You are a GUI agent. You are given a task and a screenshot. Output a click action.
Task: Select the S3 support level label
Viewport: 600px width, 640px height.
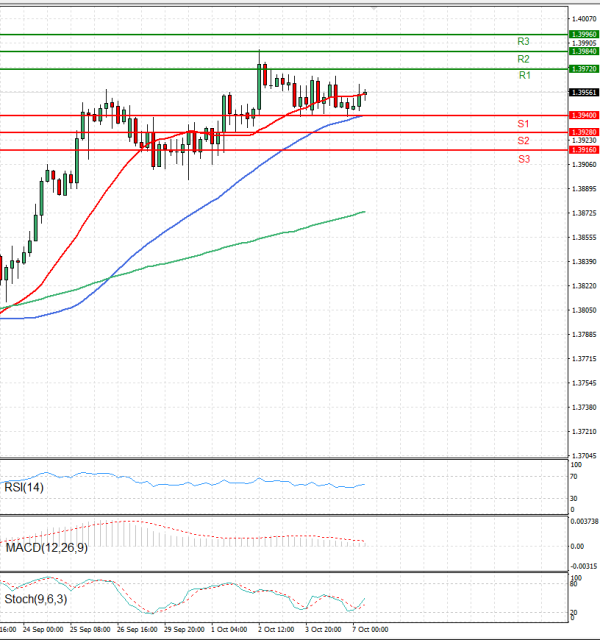tap(524, 160)
